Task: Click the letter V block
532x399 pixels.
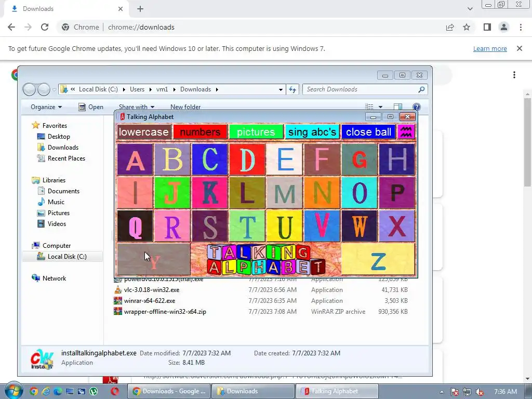Action: point(322,225)
